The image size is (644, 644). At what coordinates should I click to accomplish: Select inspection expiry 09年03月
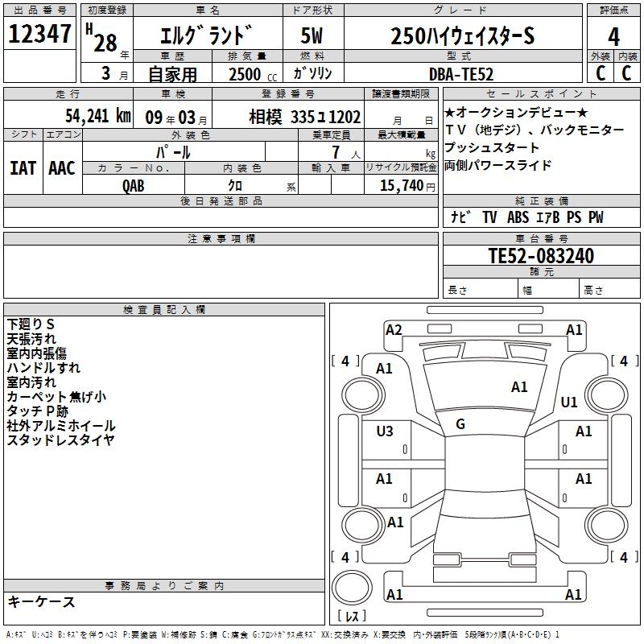(176, 118)
